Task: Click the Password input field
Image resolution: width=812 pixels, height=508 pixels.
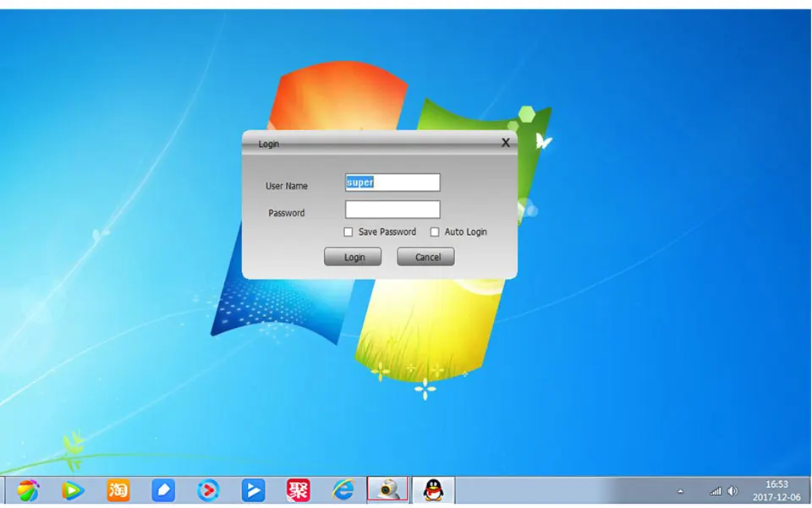Action: point(392,209)
